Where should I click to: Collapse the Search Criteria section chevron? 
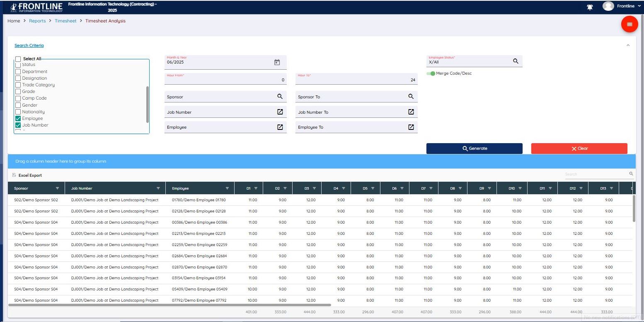[x=628, y=45]
